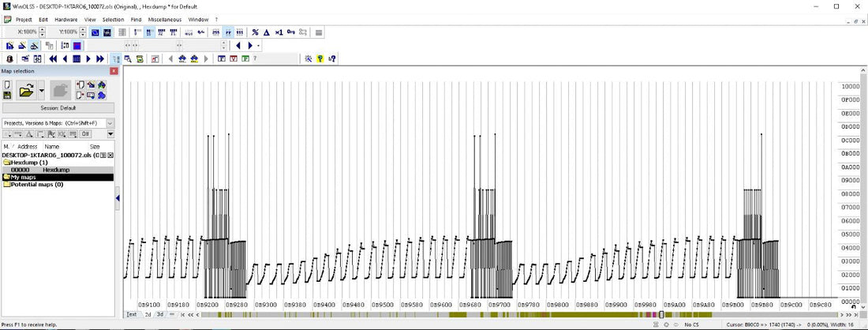
Task: Switch to the Text view tab
Action: [x=132, y=314]
